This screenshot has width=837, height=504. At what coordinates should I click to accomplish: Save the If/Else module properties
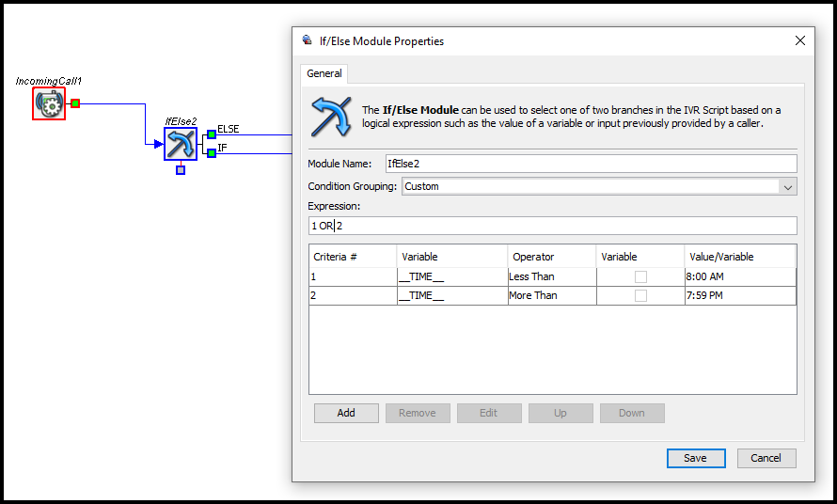(696, 458)
